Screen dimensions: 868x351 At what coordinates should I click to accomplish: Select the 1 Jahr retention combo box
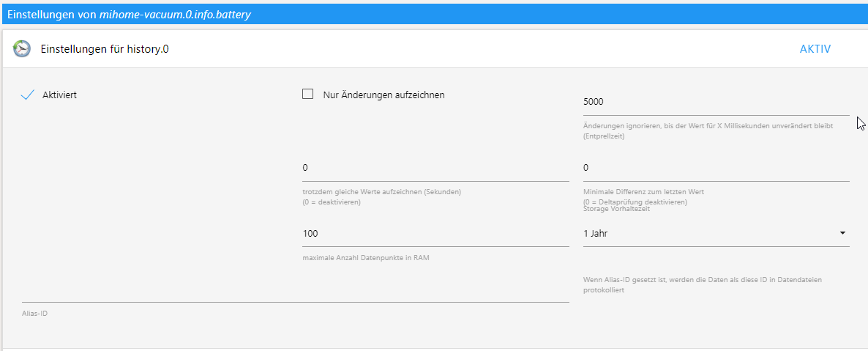[x=717, y=234]
